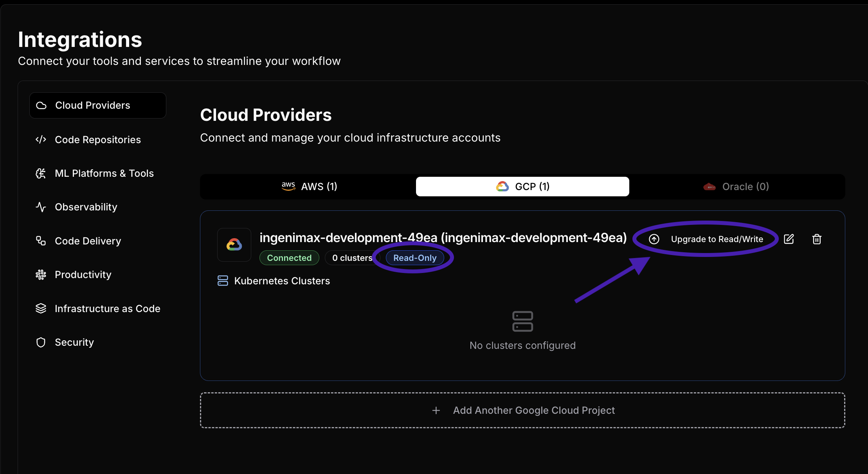Select the Cloud Providers cloud icon
The image size is (868, 474).
pyautogui.click(x=41, y=105)
